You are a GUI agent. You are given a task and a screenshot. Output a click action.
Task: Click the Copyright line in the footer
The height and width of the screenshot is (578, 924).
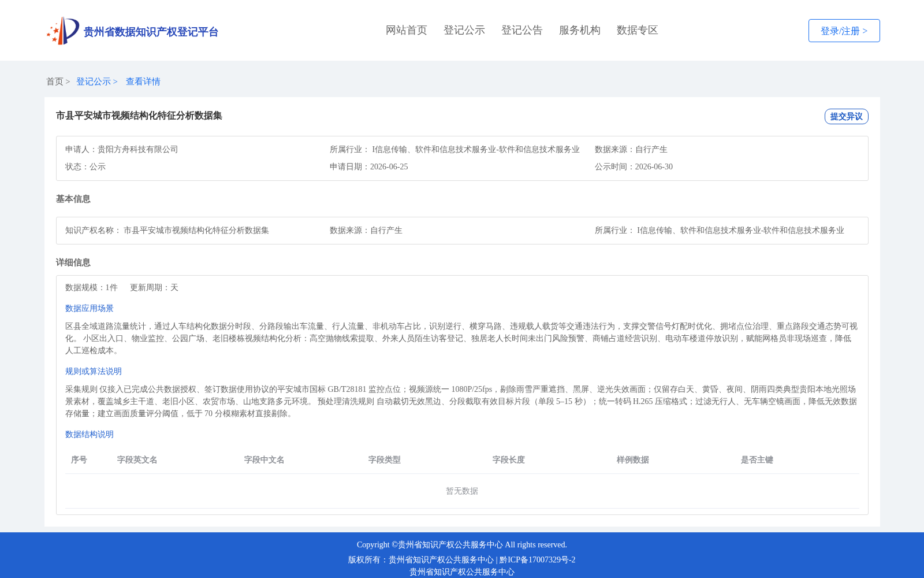(x=462, y=544)
